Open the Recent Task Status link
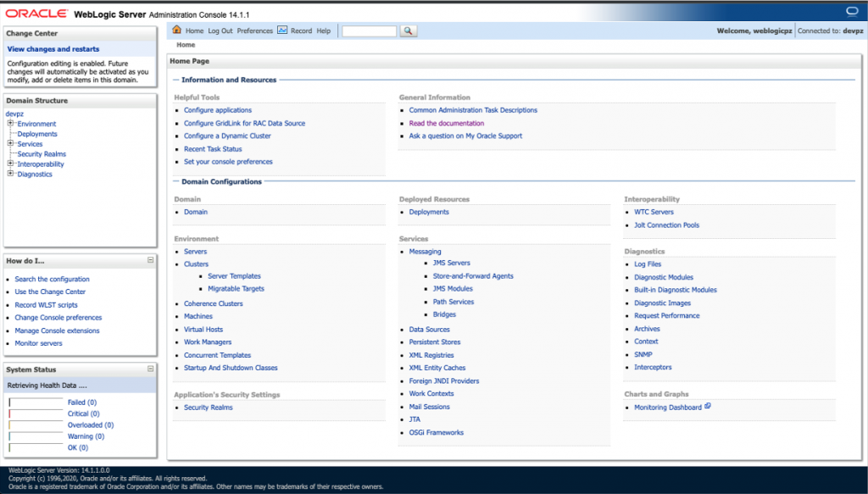This screenshot has width=868, height=494. tap(213, 149)
